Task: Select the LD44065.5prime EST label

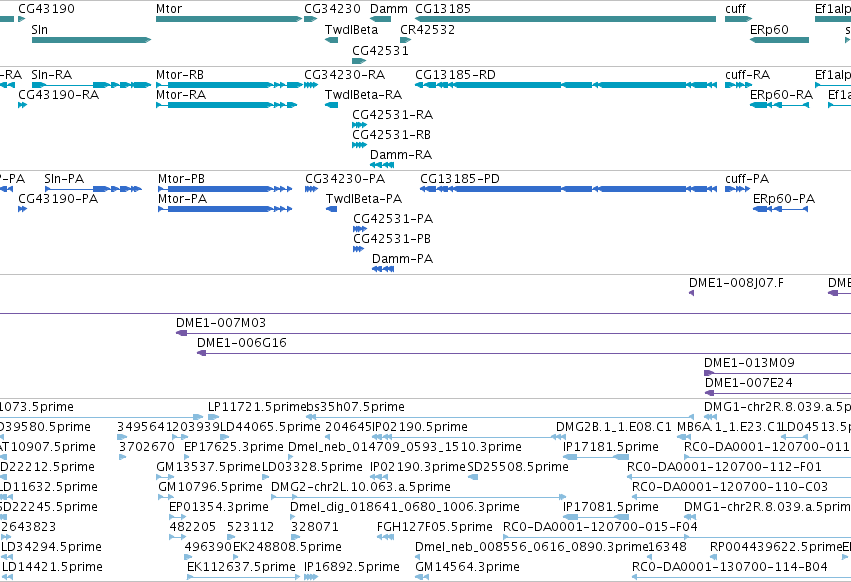Action: [270, 427]
